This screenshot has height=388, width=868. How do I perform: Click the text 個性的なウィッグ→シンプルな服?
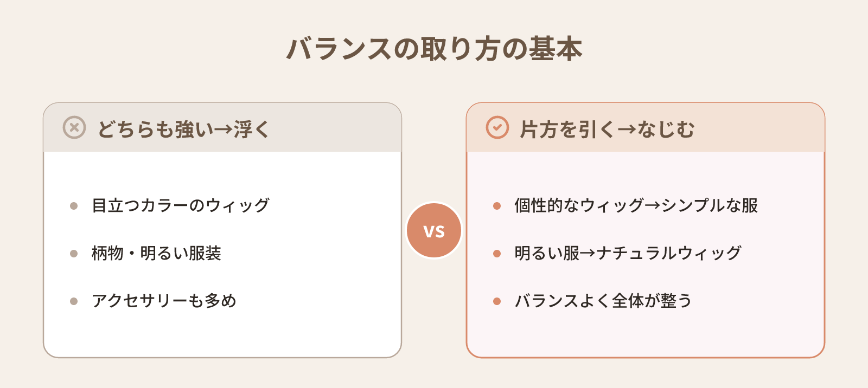coord(636,205)
